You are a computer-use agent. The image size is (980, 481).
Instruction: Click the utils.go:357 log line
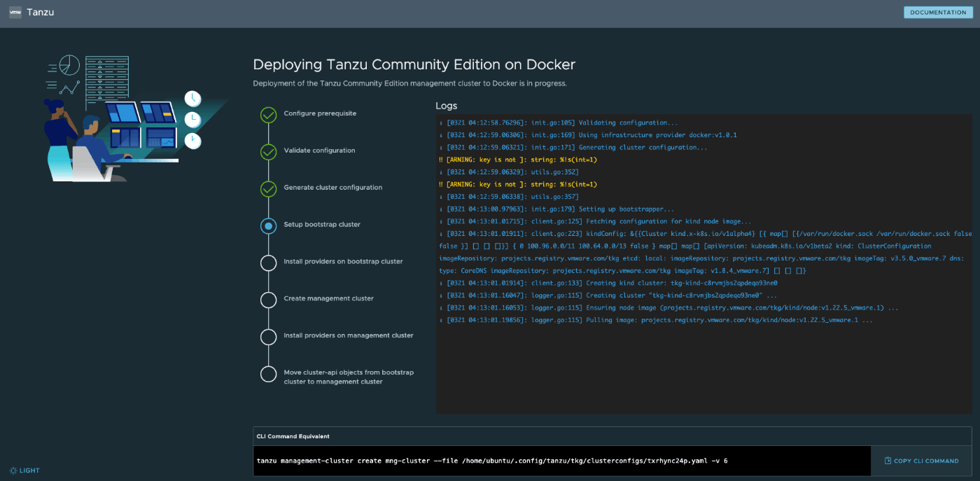coord(509,197)
